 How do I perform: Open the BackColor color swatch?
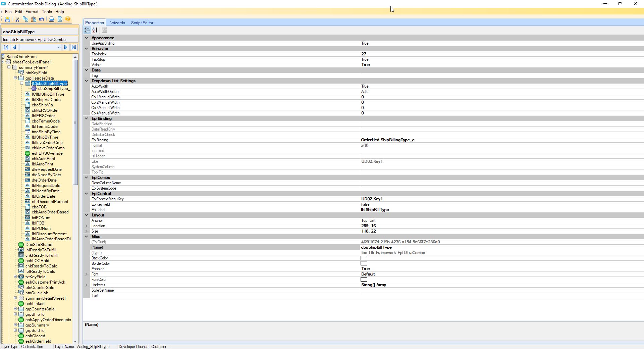(364, 258)
